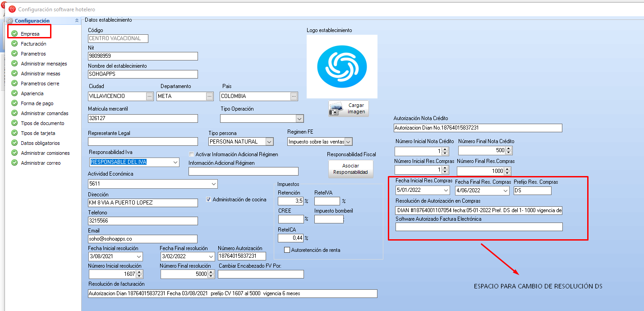This screenshot has width=644, height=311.
Task: Click the Ciudad browse ellipsis button
Action: [x=149, y=96]
